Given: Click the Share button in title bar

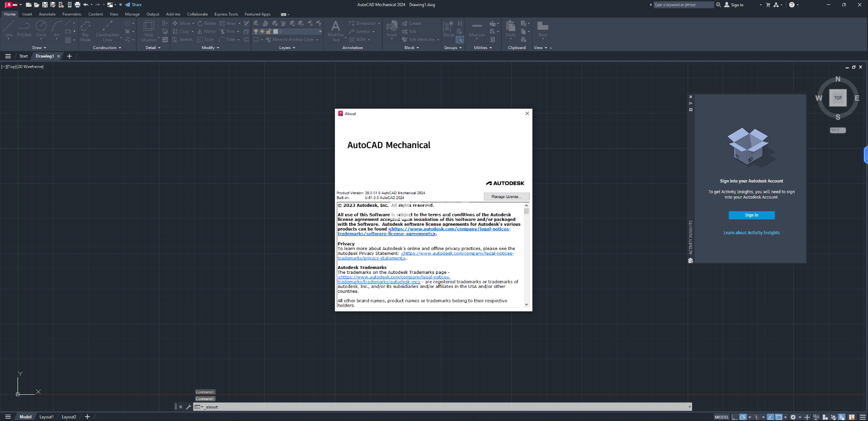Looking at the screenshot, I should (134, 5).
